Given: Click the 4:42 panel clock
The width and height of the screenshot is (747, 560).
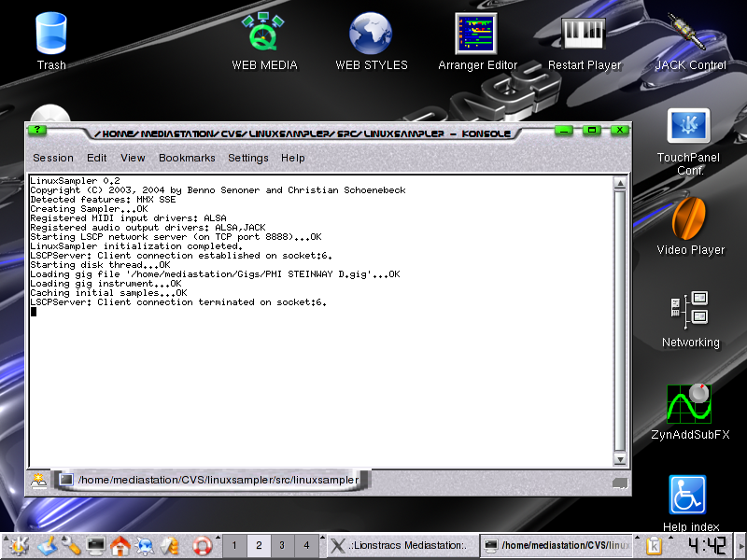Looking at the screenshot, I should click(706, 546).
